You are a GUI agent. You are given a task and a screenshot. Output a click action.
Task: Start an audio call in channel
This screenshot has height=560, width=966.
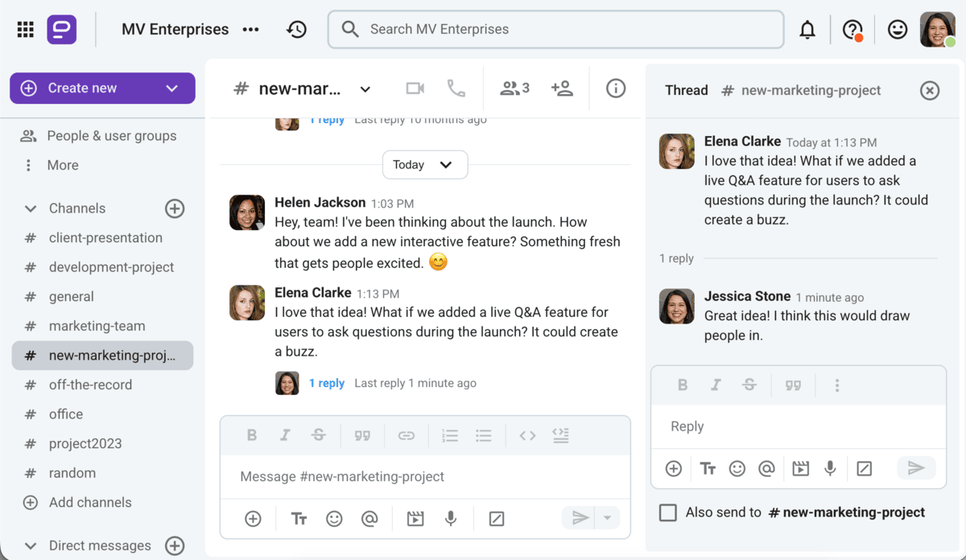(x=456, y=89)
